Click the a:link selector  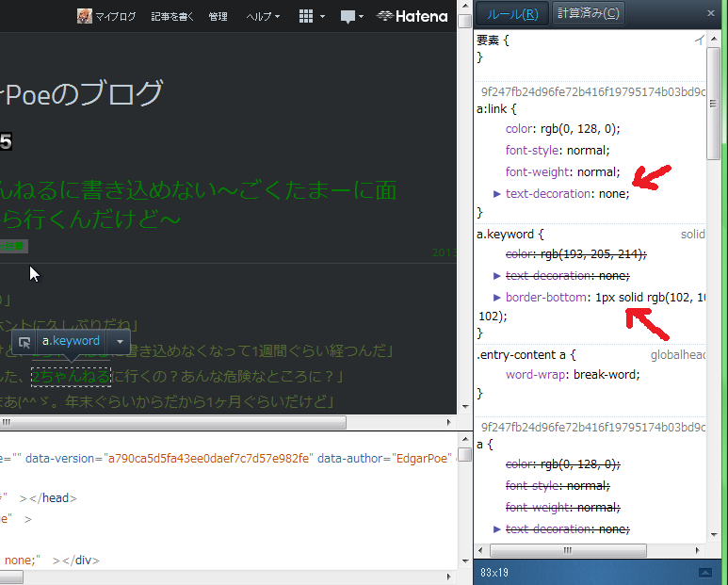493,108
